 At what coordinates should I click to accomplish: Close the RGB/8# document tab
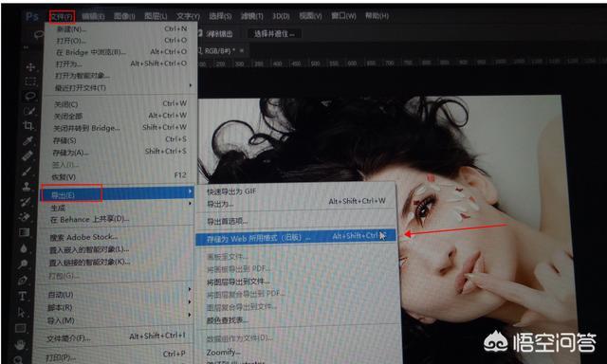(x=242, y=50)
